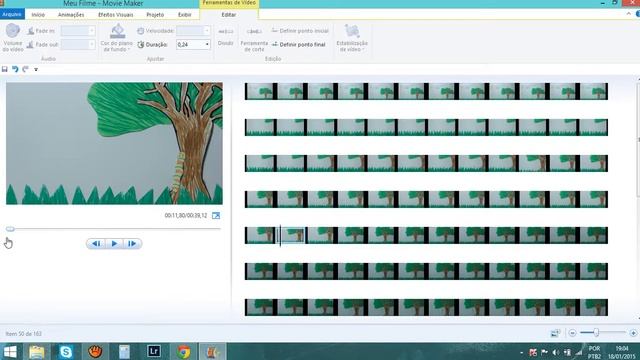The width and height of the screenshot is (640, 360).
Task: Change thumbnail size icon in status bar
Action: point(555,333)
